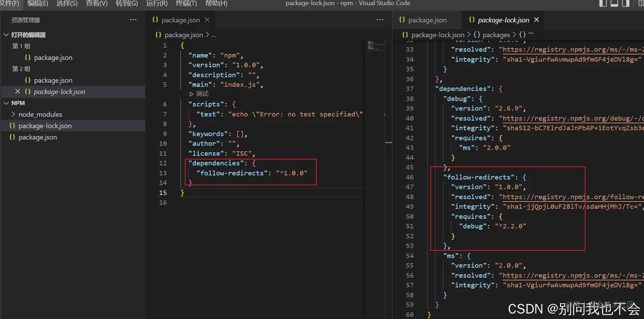Viewport: 644px width, 319px height.
Task: Open the 帮助(H) menu
Action: point(216,3)
